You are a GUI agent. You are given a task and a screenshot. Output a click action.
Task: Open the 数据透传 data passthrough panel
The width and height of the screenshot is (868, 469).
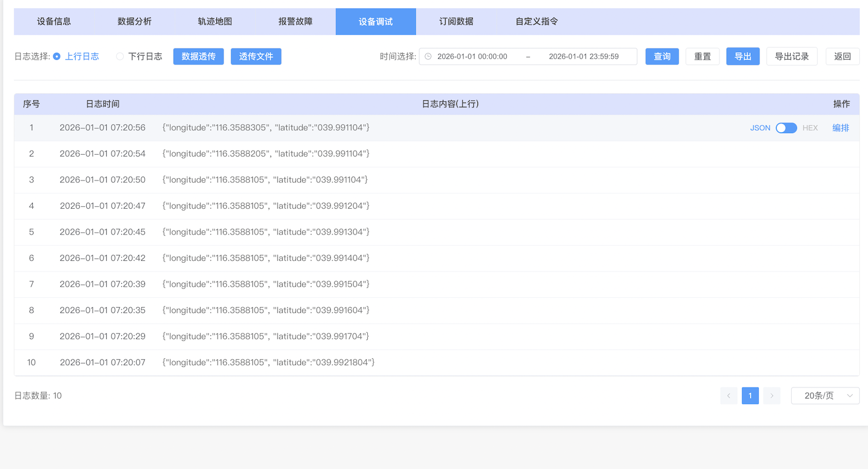tap(198, 56)
